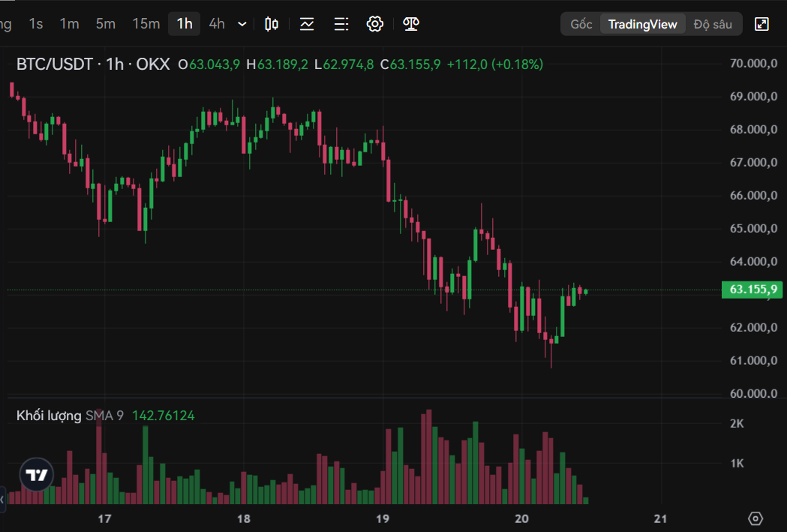
Task: Click the 67.000,0 price axis label
Action: pos(753,163)
